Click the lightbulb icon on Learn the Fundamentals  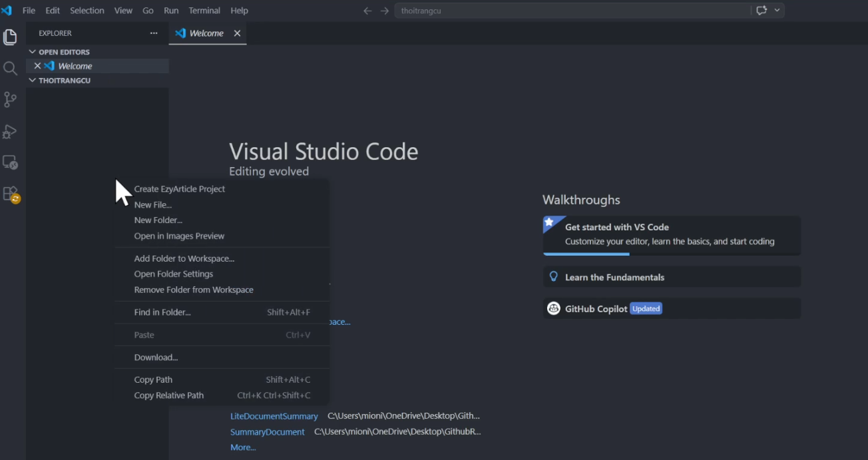[553, 277]
